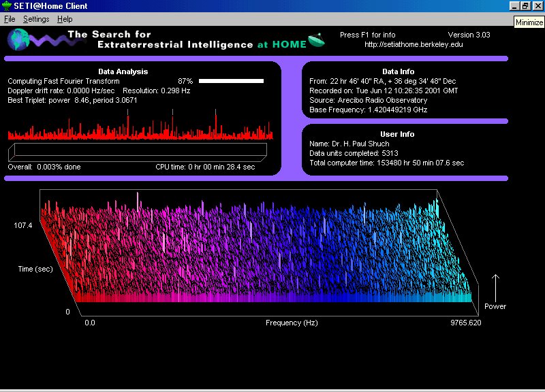The image size is (545, 392).
Task: Click 'Recorded on: Tue Jun 12' line
Action: click(x=384, y=91)
